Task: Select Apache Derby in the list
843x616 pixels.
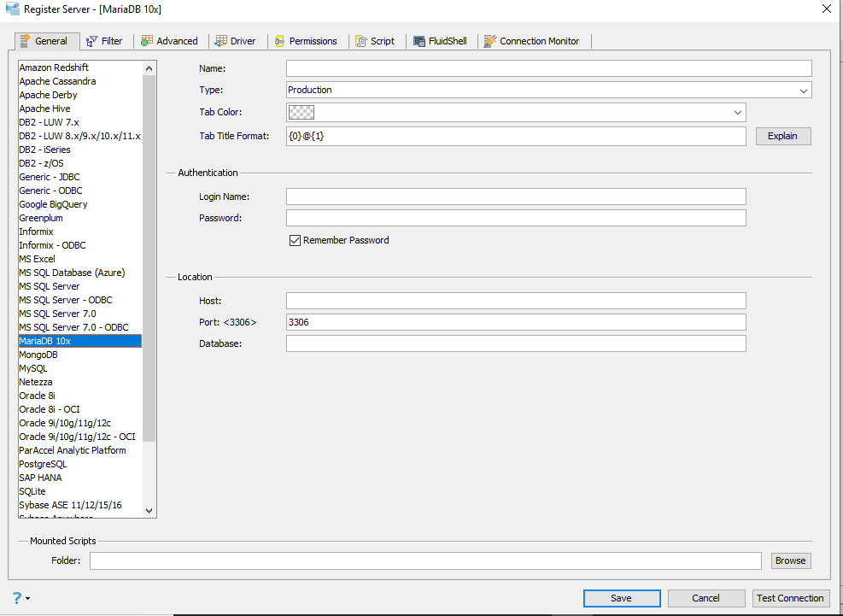Action: [80, 95]
